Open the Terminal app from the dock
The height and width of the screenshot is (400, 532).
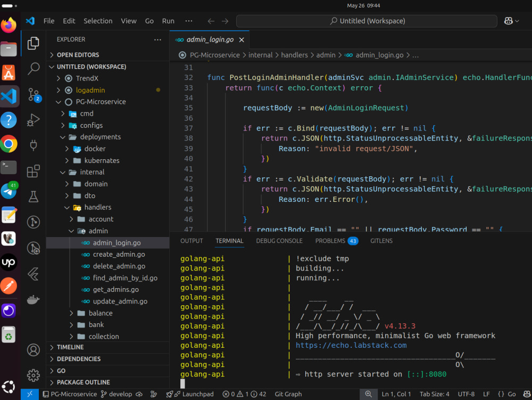9,167
